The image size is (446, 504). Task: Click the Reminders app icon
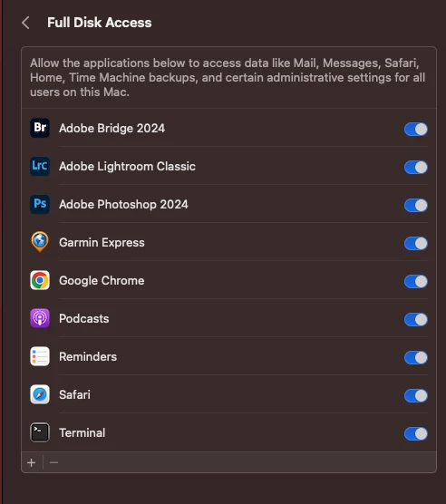40,356
